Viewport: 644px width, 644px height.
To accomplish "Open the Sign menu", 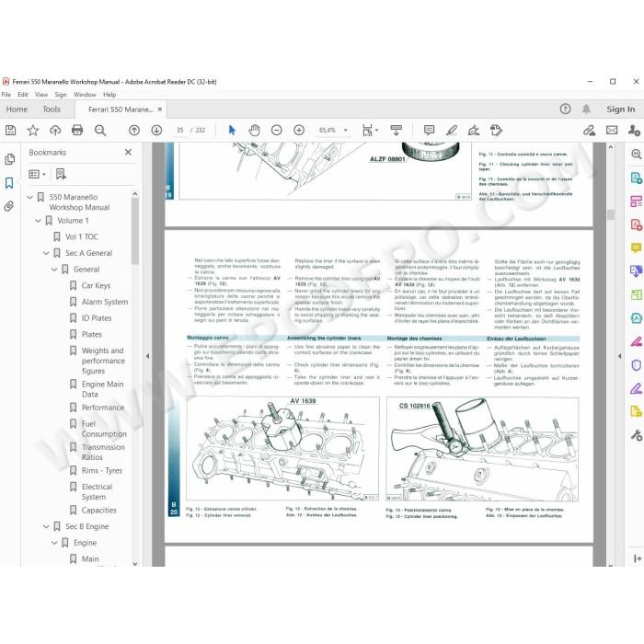I will [61, 95].
